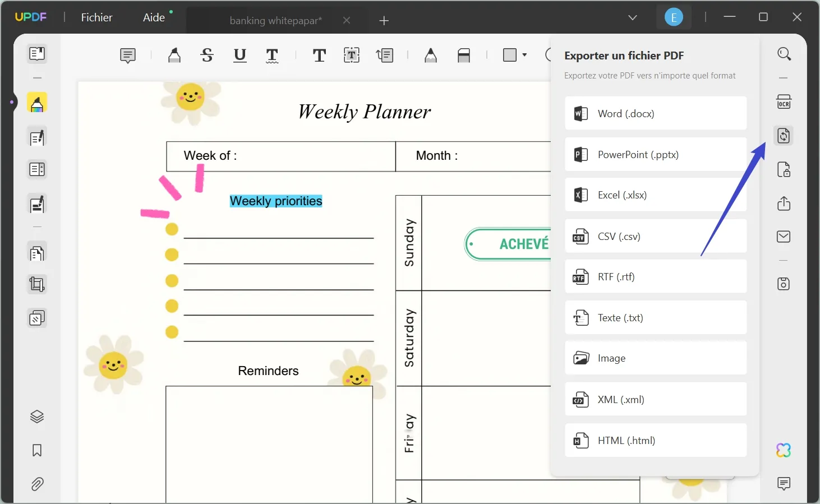The image size is (820, 504).
Task: Apply the Strikethrough annotation tool
Action: pyautogui.click(x=207, y=55)
